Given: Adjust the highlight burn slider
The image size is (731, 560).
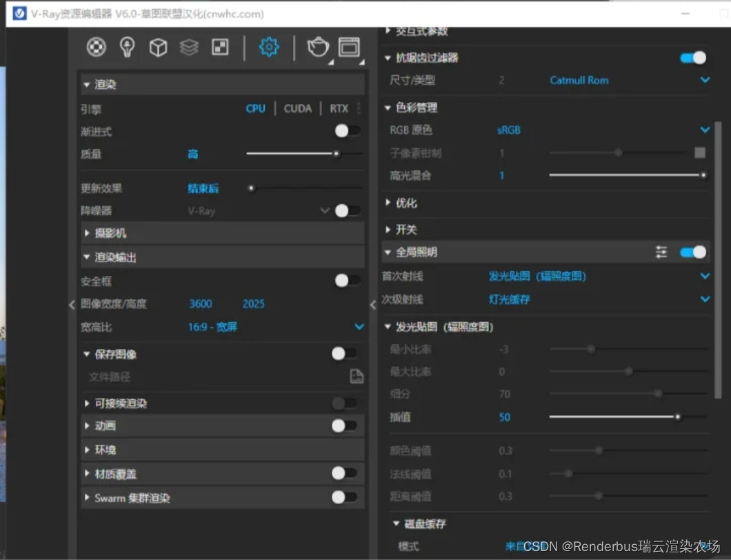Looking at the screenshot, I should coord(629,175).
